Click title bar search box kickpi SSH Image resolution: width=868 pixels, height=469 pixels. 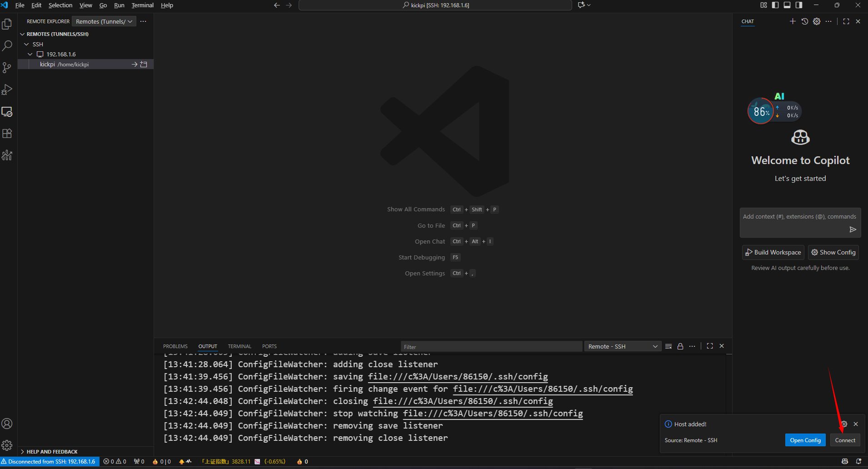coord(435,5)
